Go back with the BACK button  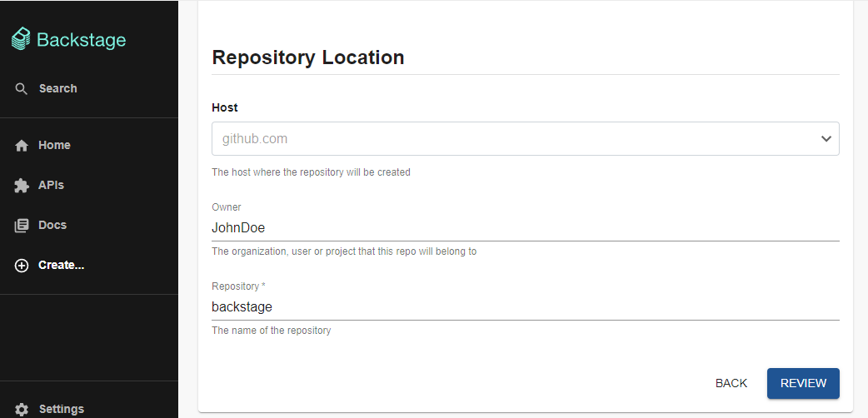coord(731,383)
